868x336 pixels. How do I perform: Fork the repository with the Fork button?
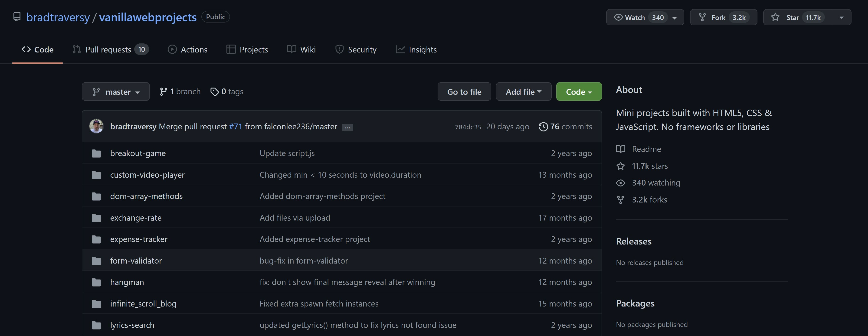point(724,17)
